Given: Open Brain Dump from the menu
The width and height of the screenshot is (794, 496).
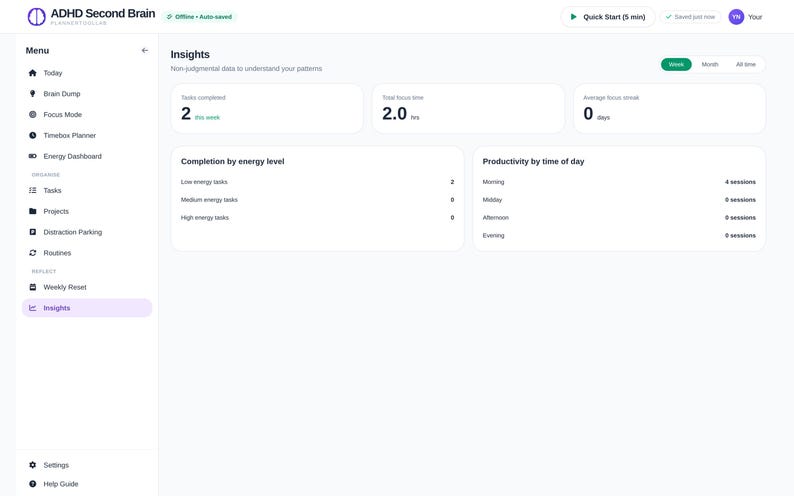Looking at the screenshot, I should (87, 94).
